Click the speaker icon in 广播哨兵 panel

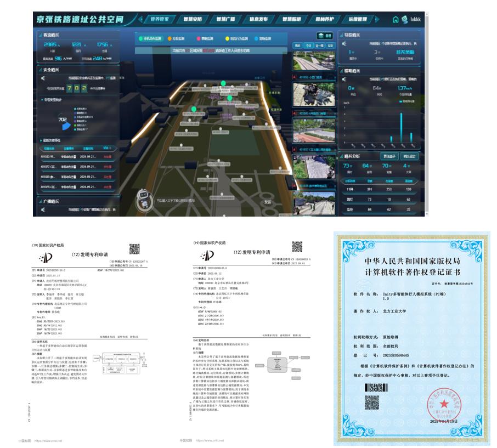point(43,209)
